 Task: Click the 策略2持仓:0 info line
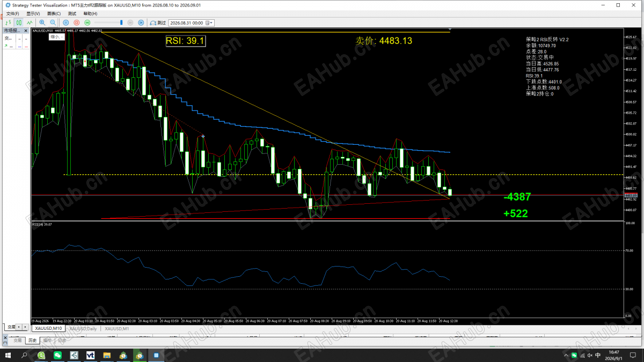(x=540, y=94)
